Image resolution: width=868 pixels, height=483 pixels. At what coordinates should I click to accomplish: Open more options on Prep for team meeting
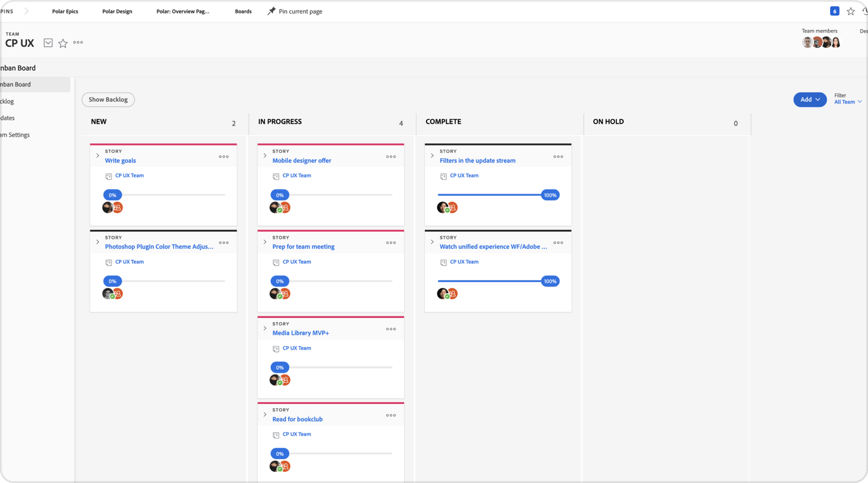pyautogui.click(x=391, y=243)
